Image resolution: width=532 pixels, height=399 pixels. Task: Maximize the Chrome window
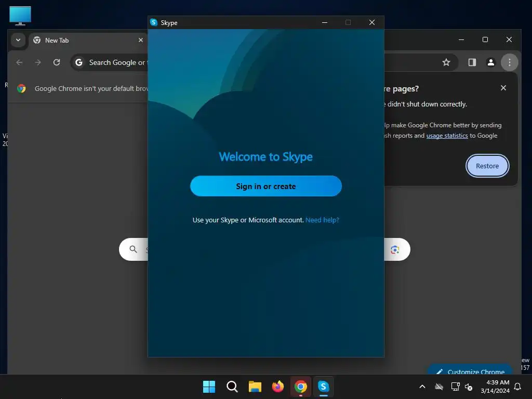(x=485, y=39)
